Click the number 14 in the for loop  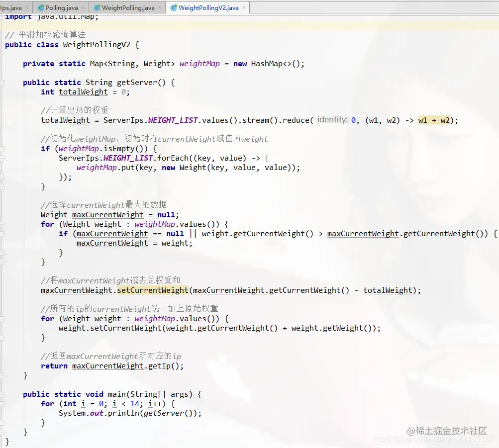pyautogui.click(x=135, y=404)
